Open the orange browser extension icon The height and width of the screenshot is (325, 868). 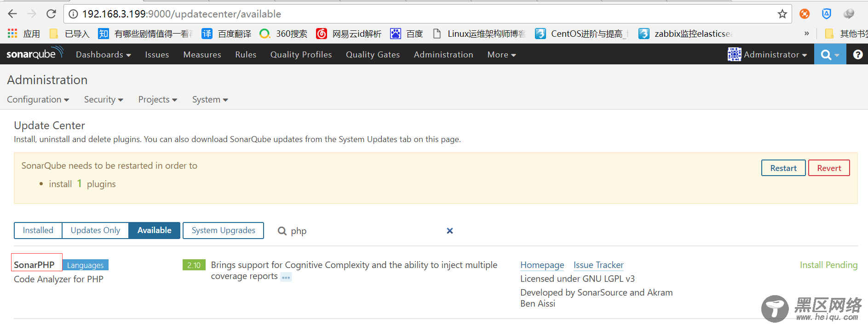coord(805,14)
